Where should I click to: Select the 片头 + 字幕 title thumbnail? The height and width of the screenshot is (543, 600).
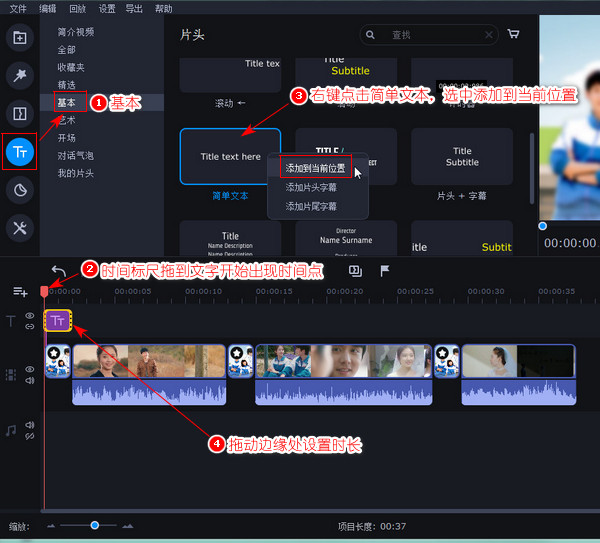(x=462, y=157)
